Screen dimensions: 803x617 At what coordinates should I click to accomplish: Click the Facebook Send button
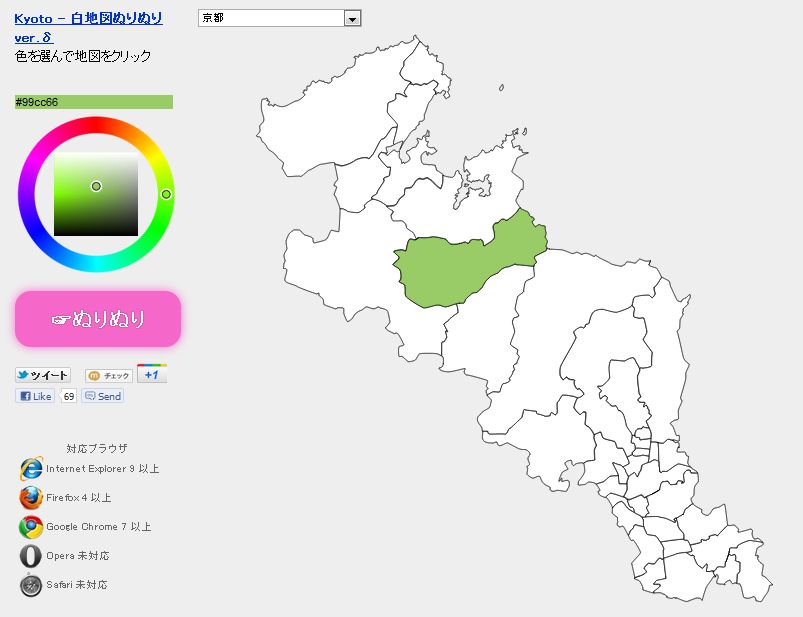pos(103,396)
